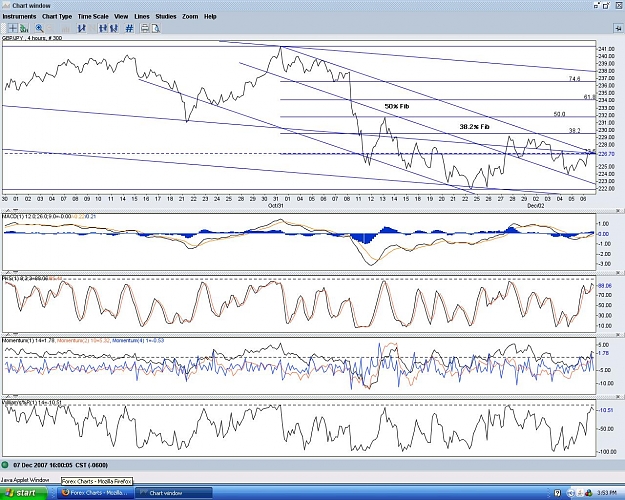This screenshot has width=625, height=500.
Task: Click the GBP/JPY 4 hours chart title
Action: coord(32,38)
